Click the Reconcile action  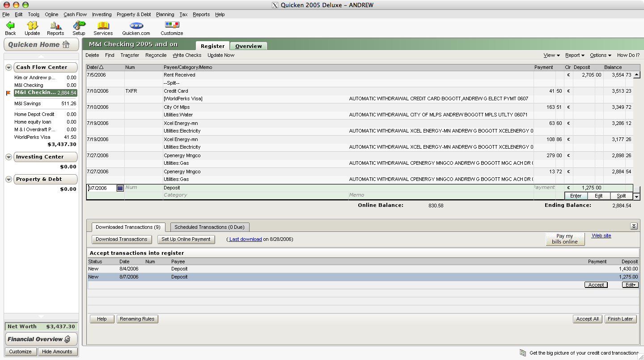(156, 55)
